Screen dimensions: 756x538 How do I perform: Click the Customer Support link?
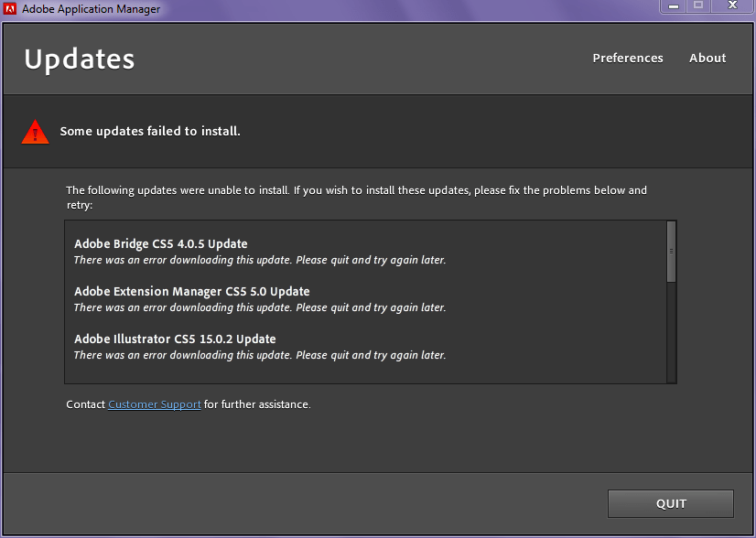(154, 403)
